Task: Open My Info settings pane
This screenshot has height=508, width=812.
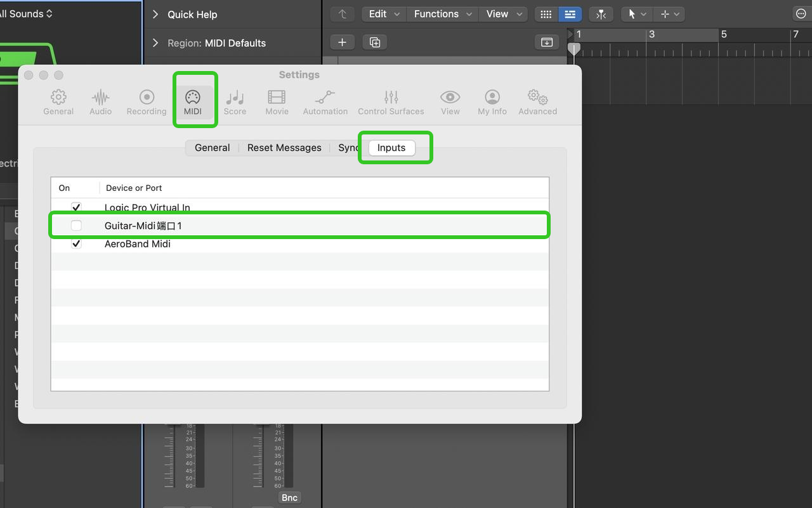Action: (492, 102)
